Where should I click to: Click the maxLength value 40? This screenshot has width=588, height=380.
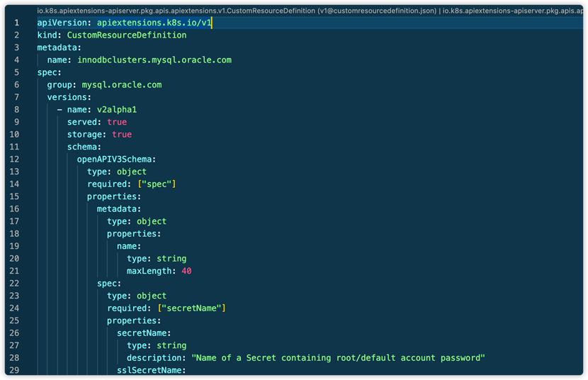click(187, 271)
